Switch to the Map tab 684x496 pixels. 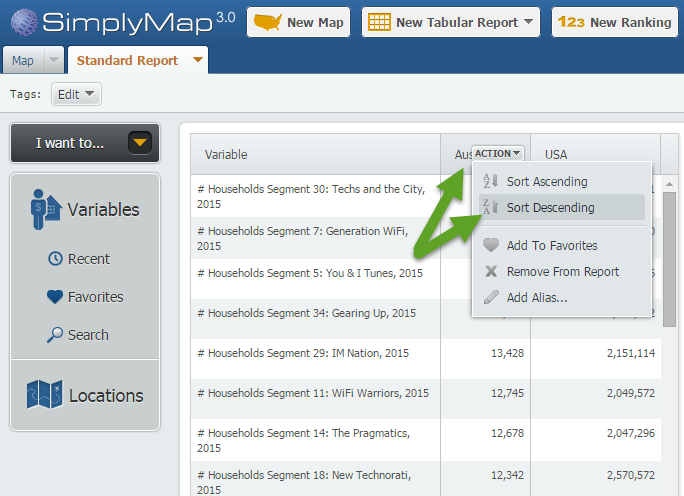[x=23, y=60]
